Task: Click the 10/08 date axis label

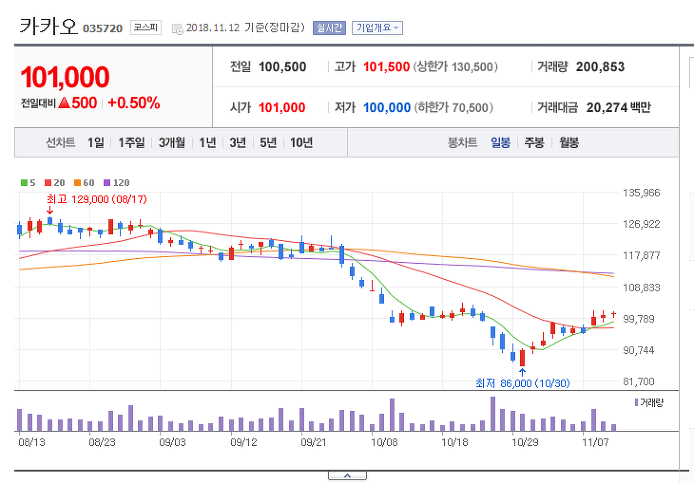Action: pos(384,442)
